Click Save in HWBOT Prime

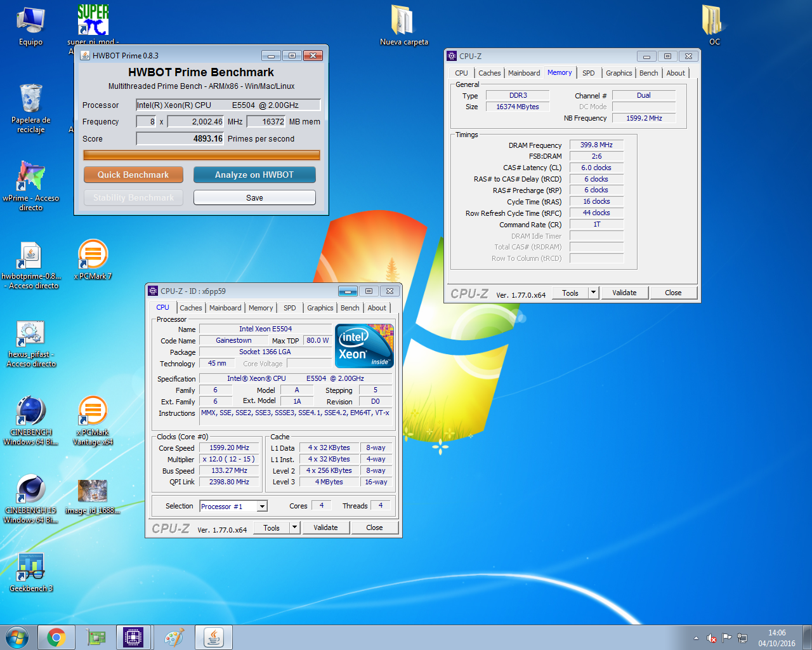click(254, 197)
